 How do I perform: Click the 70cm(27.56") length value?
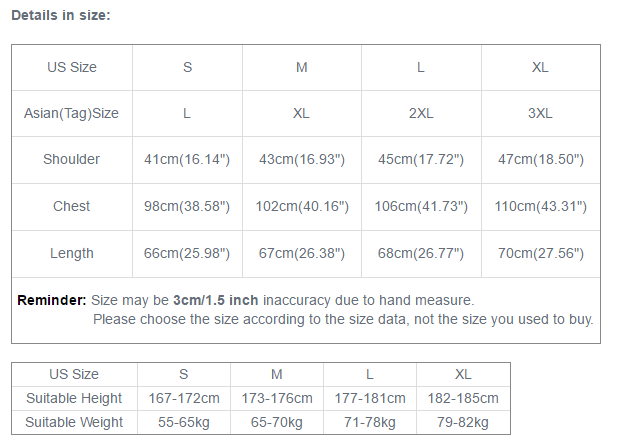[x=540, y=253]
